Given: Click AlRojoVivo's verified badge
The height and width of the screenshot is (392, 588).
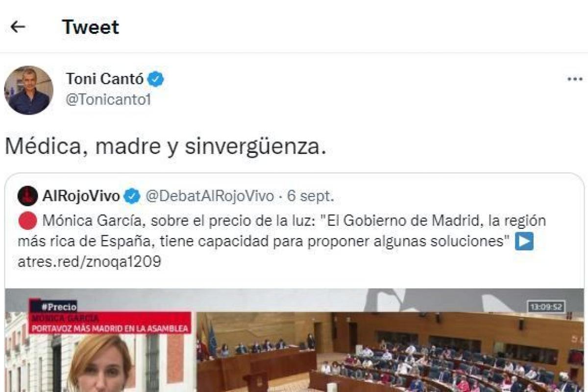Looking at the screenshot, I should tap(131, 196).
